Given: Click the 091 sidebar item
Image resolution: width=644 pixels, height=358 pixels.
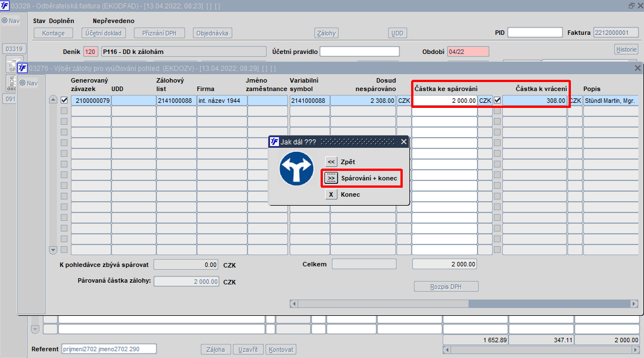Looking at the screenshot, I should pyautogui.click(x=10, y=99).
